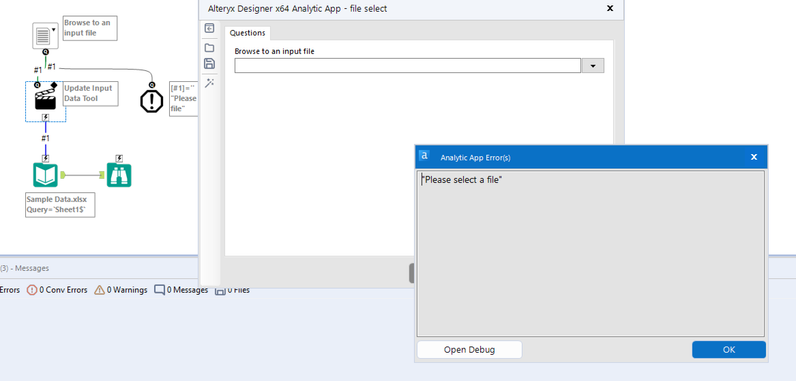Click the "Please select a file" error text
The height and width of the screenshot is (381, 796).
(461, 180)
